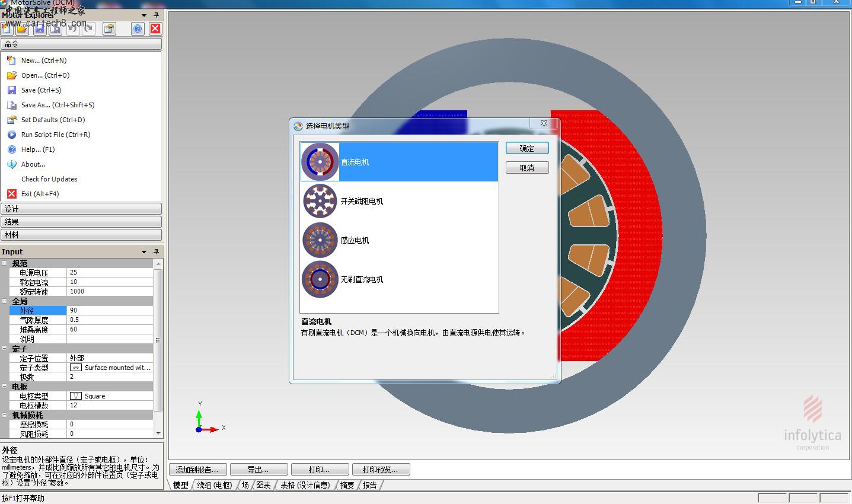This screenshot has height=504, width=852.
Task: Click the red X exit toolbar icon
Action: tap(155, 28)
